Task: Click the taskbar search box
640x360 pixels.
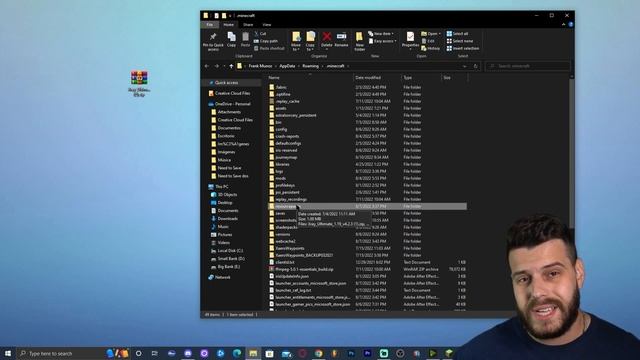Action: (60, 353)
